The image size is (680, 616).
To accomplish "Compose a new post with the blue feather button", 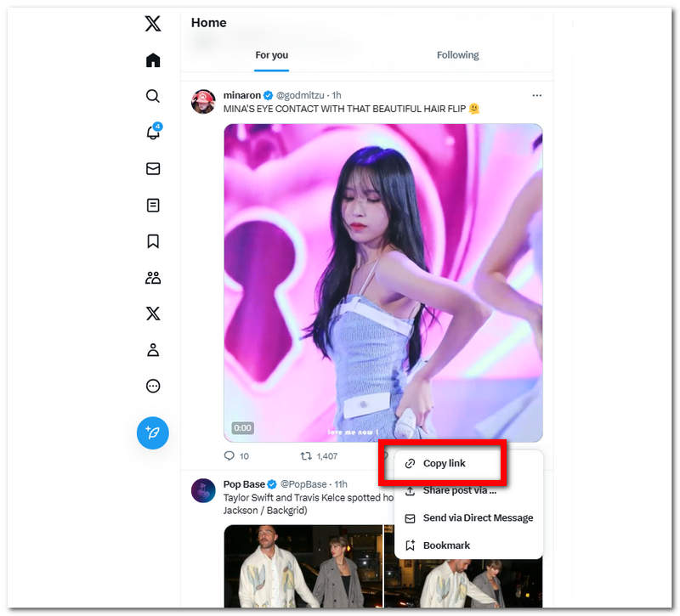I will coord(153,432).
